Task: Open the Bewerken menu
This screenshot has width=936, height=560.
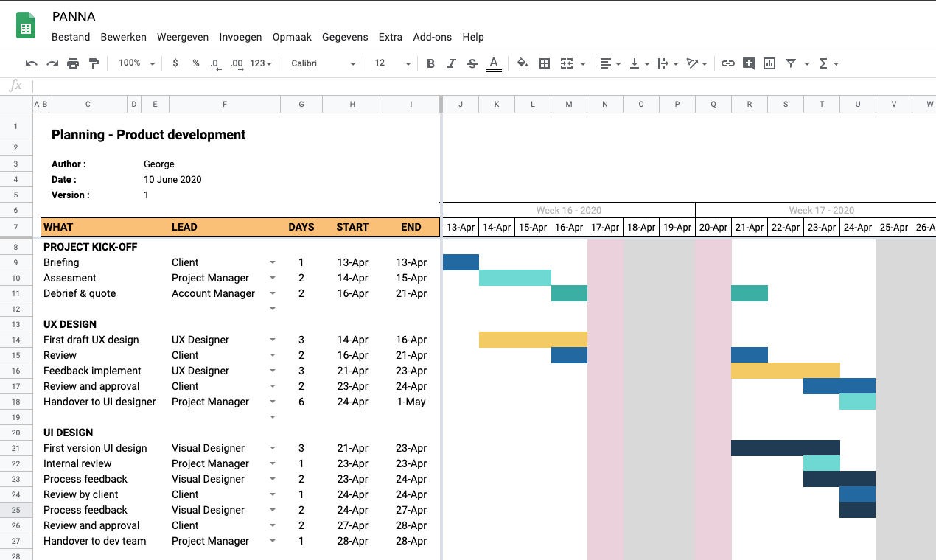Action: (x=124, y=37)
